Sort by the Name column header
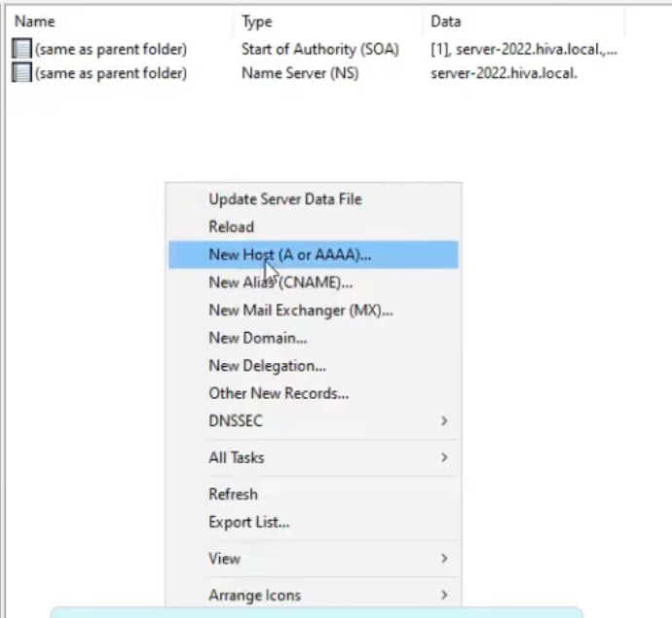Image resolution: width=672 pixels, height=618 pixels. tap(121, 21)
